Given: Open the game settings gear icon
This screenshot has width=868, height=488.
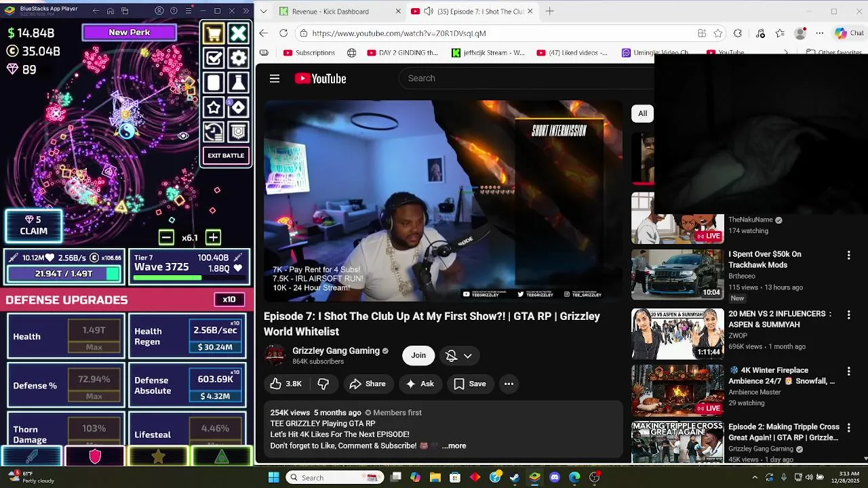Looking at the screenshot, I should [239, 58].
